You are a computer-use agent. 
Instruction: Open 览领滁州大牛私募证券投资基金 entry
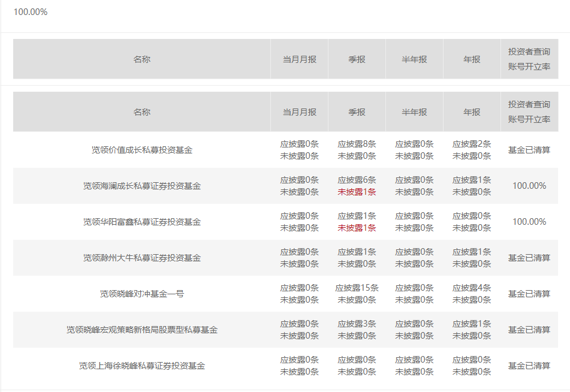tap(142, 258)
